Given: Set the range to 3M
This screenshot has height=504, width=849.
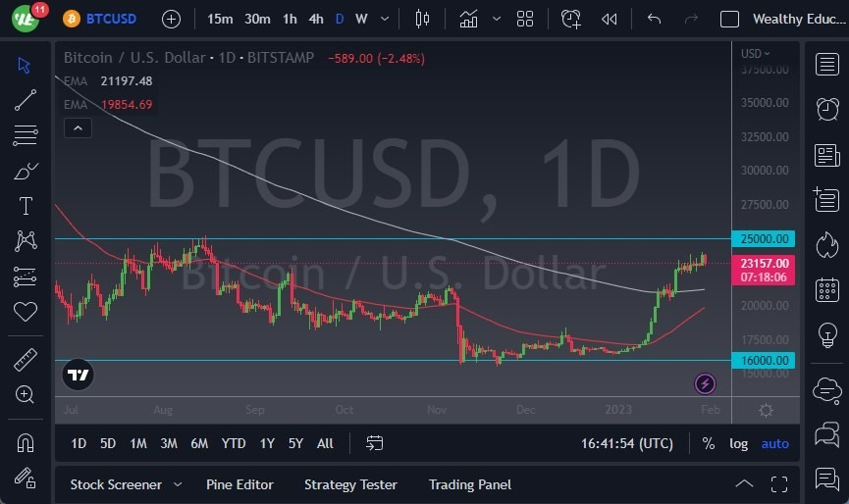Looking at the screenshot, I should [x=169, y=443].
